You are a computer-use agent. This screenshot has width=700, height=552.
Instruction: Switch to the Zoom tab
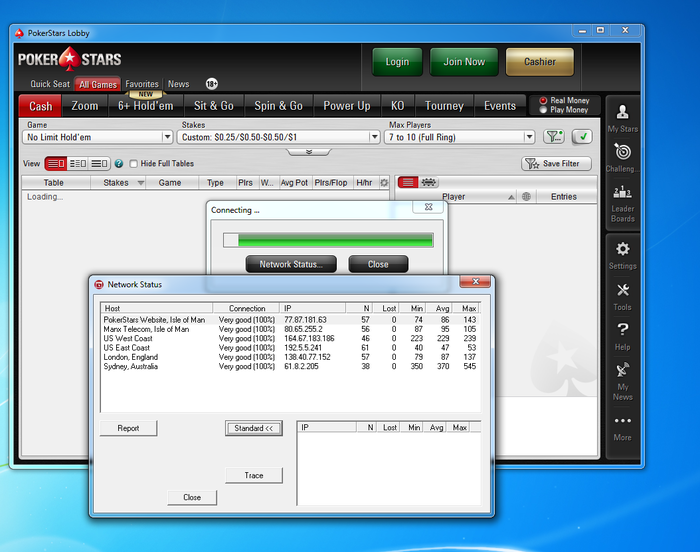85,106
